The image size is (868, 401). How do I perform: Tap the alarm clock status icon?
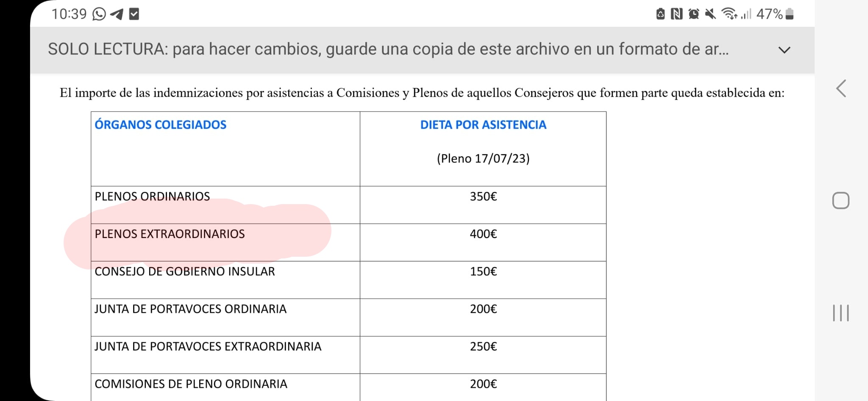pyautogui.click(x=694, y=14)
